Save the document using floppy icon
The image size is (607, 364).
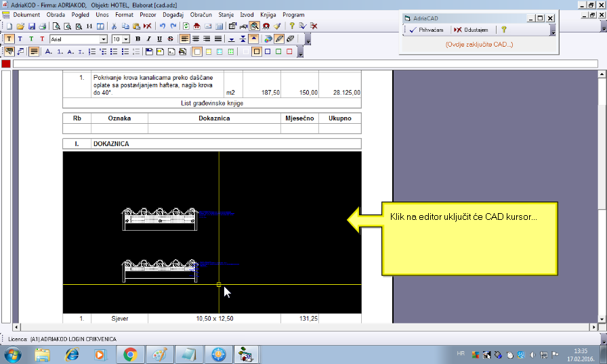32,26
